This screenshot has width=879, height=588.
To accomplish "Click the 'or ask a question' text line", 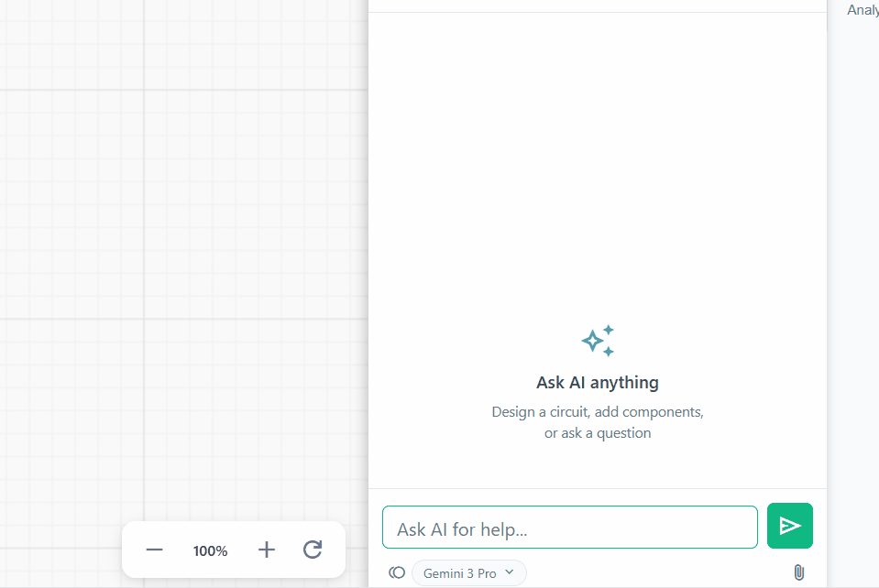I will pos(598,433).
